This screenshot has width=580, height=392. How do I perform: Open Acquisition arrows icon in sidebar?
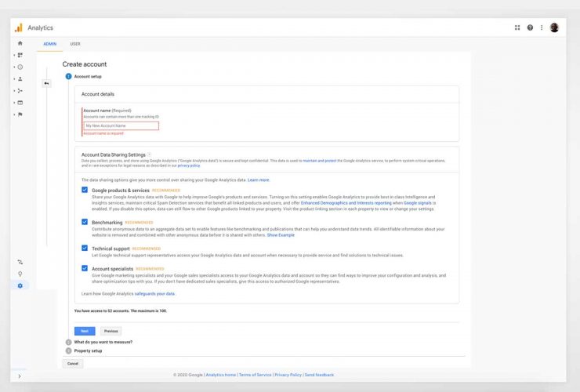coord(20,91)
